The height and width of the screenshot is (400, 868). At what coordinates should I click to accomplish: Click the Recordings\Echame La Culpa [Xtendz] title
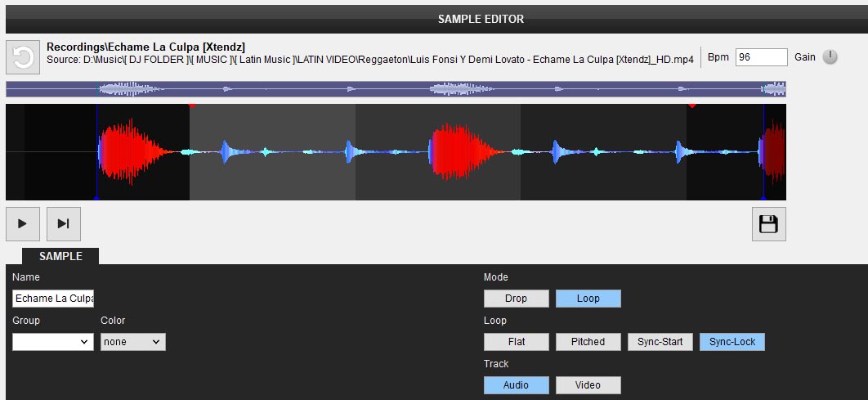[x=145, y=47]
